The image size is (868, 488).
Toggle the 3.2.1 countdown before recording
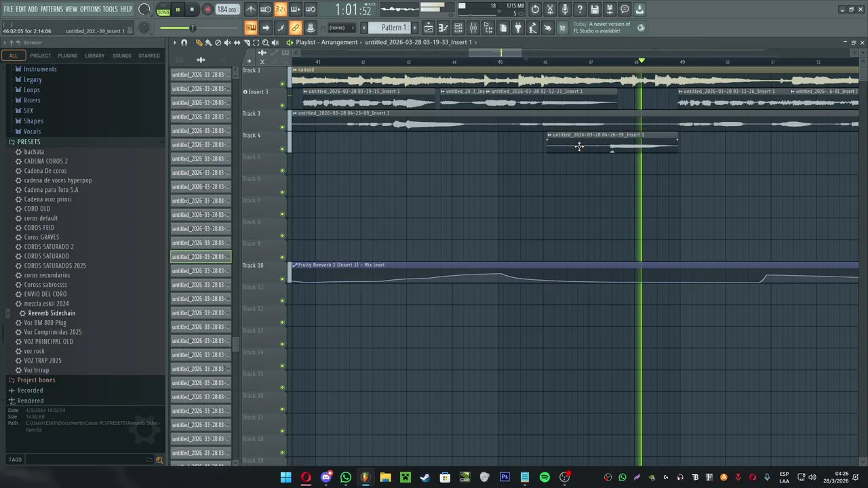coord(281,9)
